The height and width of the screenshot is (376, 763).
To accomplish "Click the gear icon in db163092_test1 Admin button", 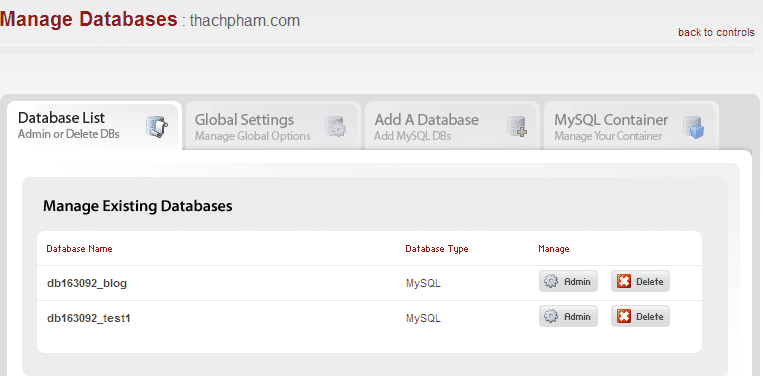I will 551,316.
